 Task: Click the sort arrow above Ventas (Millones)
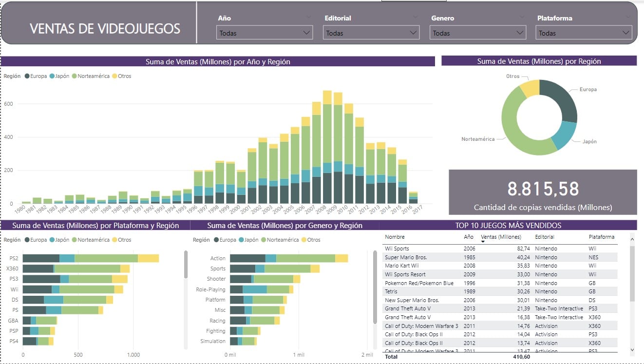tap(483, 242)
